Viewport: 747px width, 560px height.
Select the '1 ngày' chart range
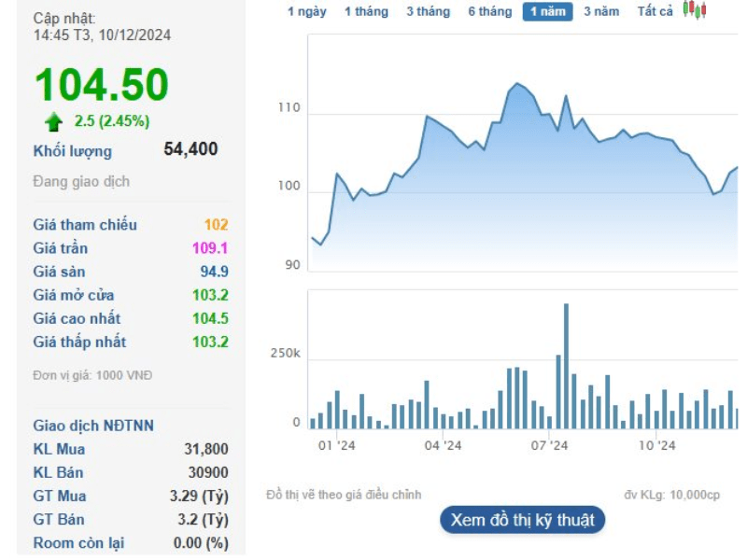(306, 12)
